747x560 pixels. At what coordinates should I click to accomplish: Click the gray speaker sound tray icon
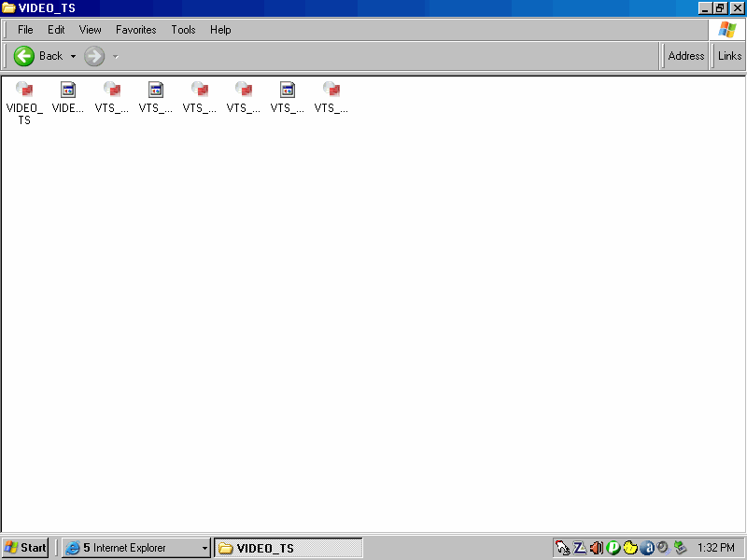tap(663, 548)
